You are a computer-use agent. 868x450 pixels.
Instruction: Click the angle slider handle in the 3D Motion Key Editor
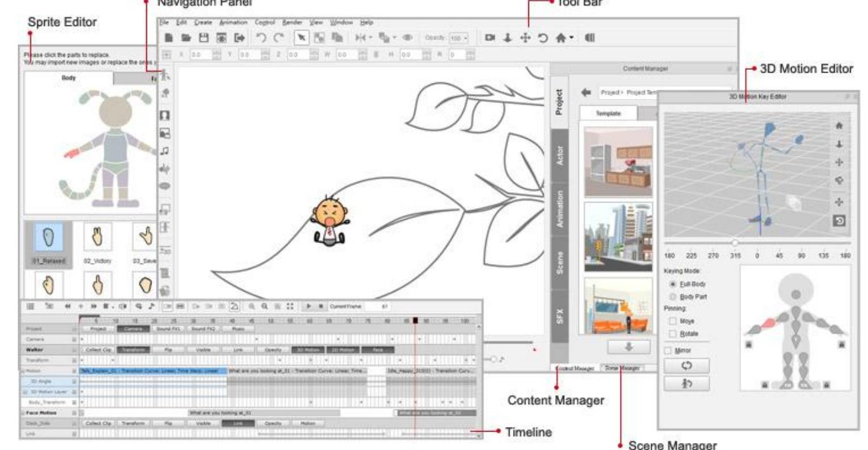(x=735, y=243)
